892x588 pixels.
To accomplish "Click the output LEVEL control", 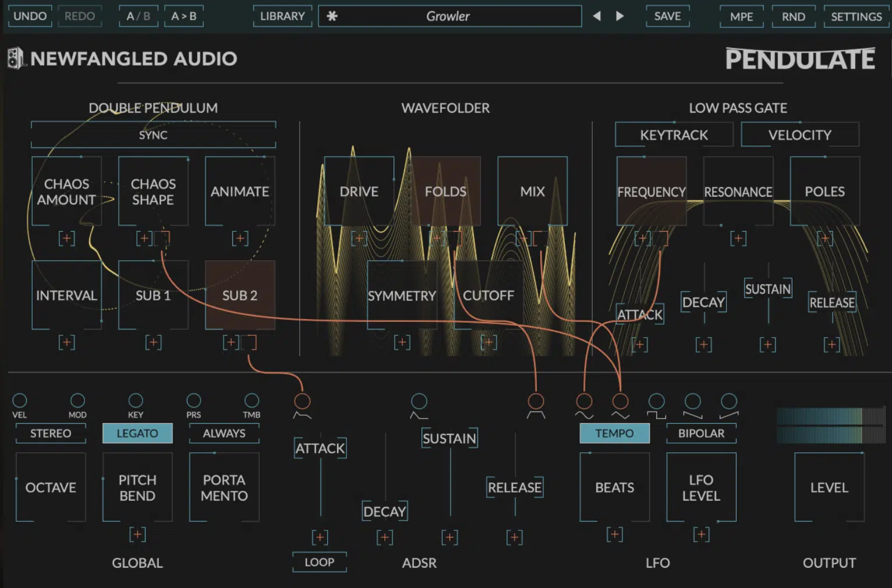I will (829, 487).
